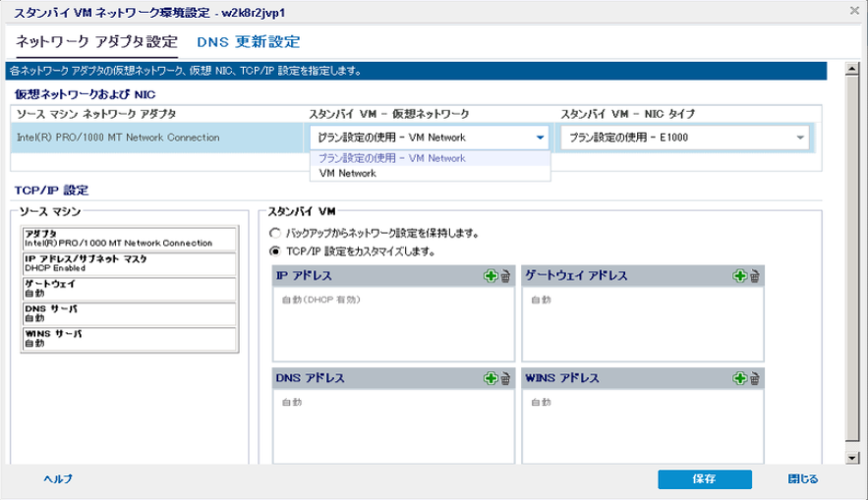The height and width of the screenshot is (500, 868).
Task: Delete WINS address with trash icon
Action: [755, 378]
